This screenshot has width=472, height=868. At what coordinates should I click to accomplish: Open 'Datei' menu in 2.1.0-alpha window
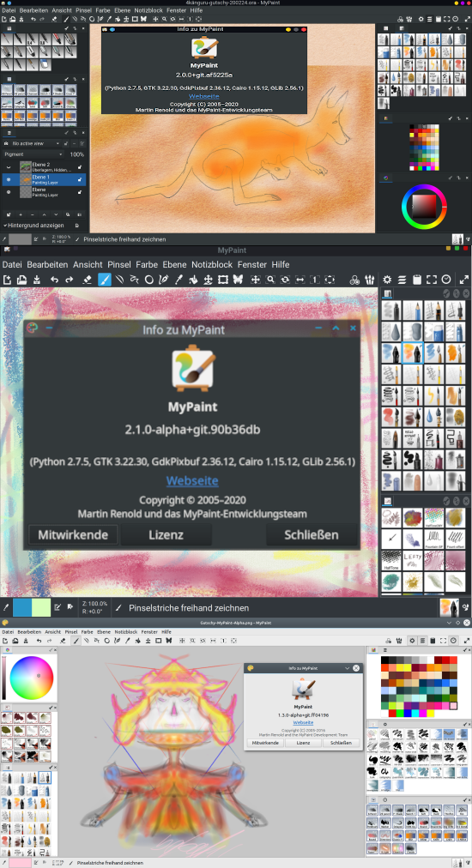click(x=12, y=265)
